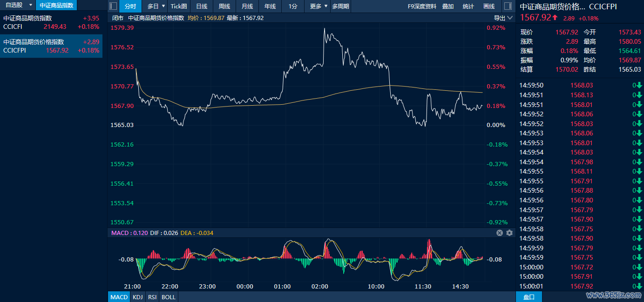The height and width of the screenshot is (302, 644).
Task: Close the MACD indicator pane
Action: 500,233
